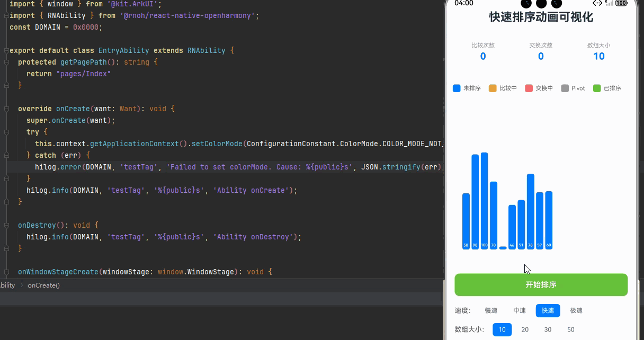Screen dimensions: 644x340
Task: Tap the 04:00 clock in phone status bar
Action: pyautogui.click(x=463, y=3)
